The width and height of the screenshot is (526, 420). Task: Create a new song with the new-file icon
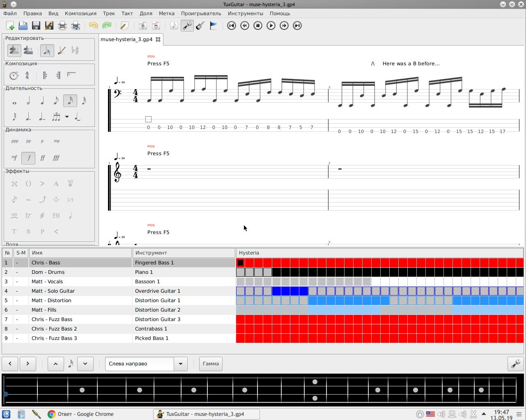(x=10, y=25)
